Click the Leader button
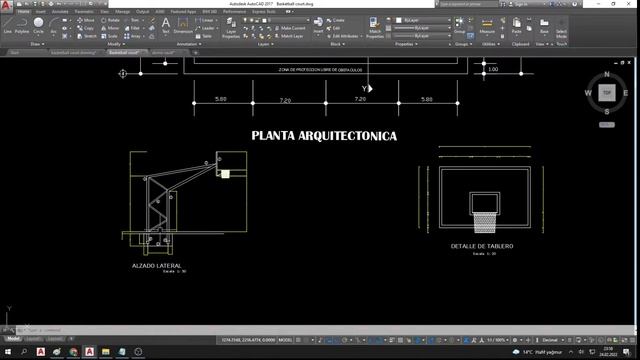Viewport: 640px width, 360px height. click(x=206, y=28)
